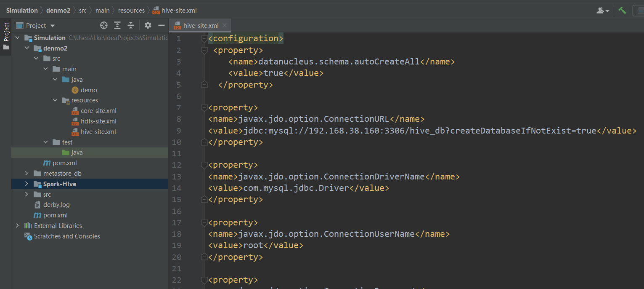This screenshot has height=289, width=644.
Task: Collapse the denmo2 module node
Action: tap(27, 48)
